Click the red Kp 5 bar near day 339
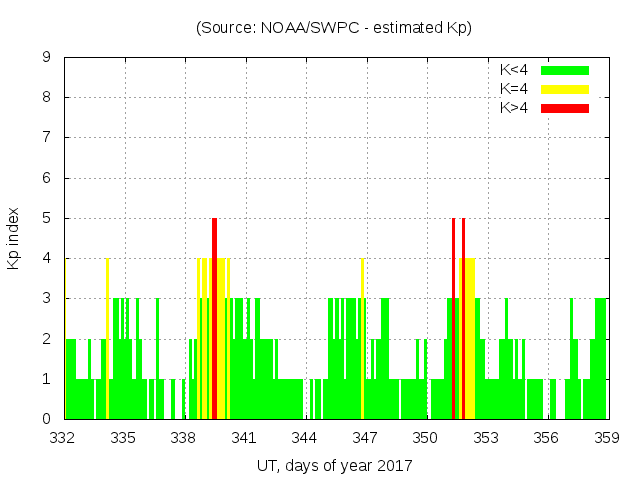This screenshot has height=480, width=640. pyautogui.click(x=214, y=320)
